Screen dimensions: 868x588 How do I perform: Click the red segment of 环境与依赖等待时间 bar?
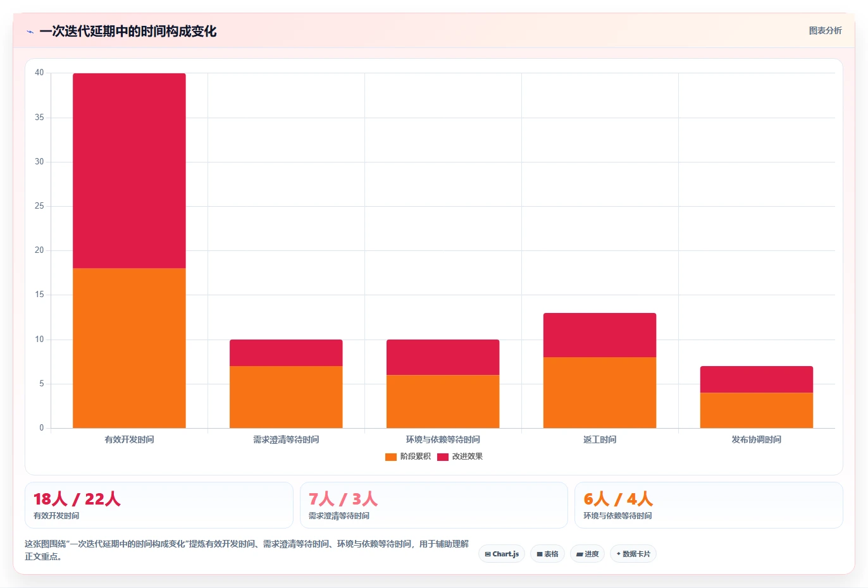pyautogui.click(x=443, y=357)
